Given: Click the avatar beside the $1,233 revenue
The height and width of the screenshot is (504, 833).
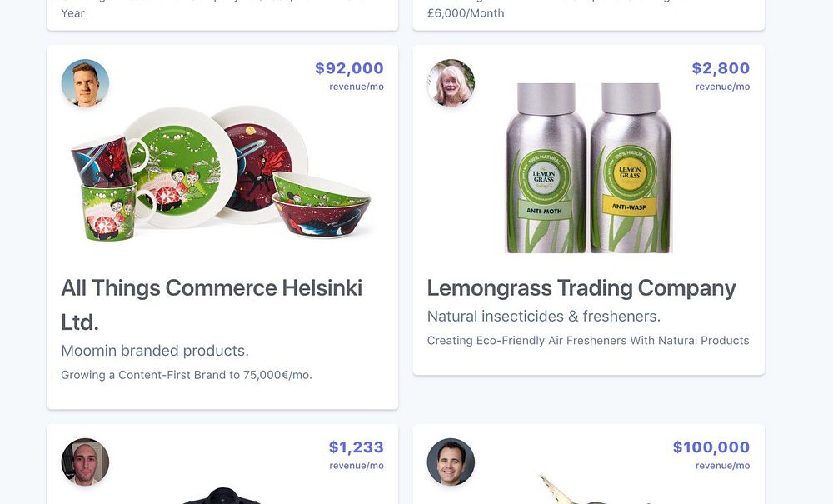Looking at the screenshot, I should point(85,462).
